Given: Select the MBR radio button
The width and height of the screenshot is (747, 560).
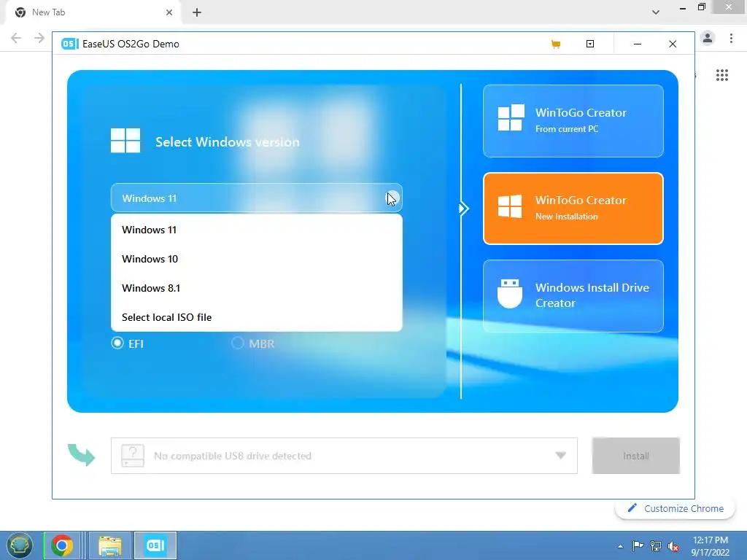Looking at the screenshot, I should [237, 343].
